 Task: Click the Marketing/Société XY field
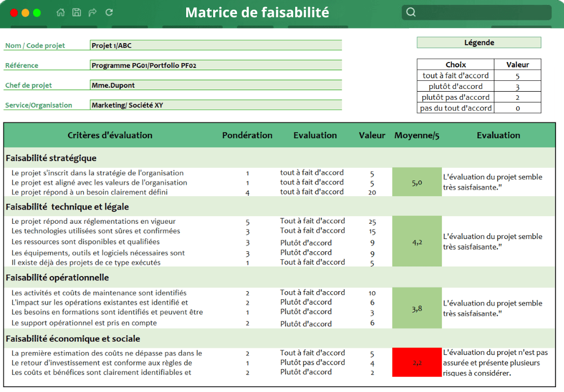(x=216, y=105)
